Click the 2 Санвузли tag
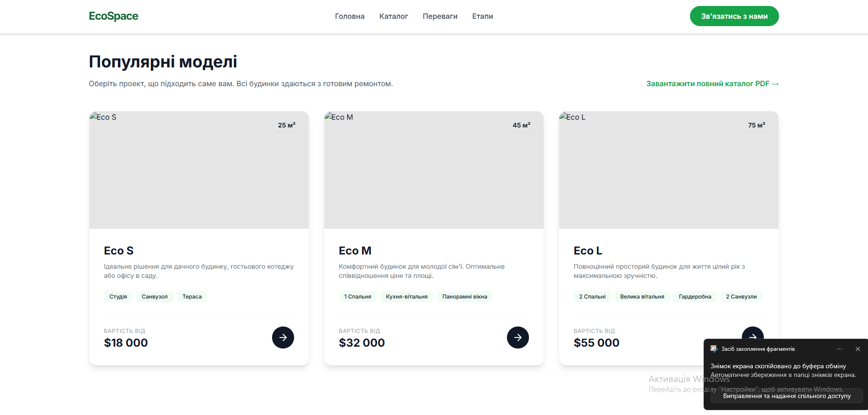Image resolution: width=868 pixels, height=415 pixels. tap(741, 297)
